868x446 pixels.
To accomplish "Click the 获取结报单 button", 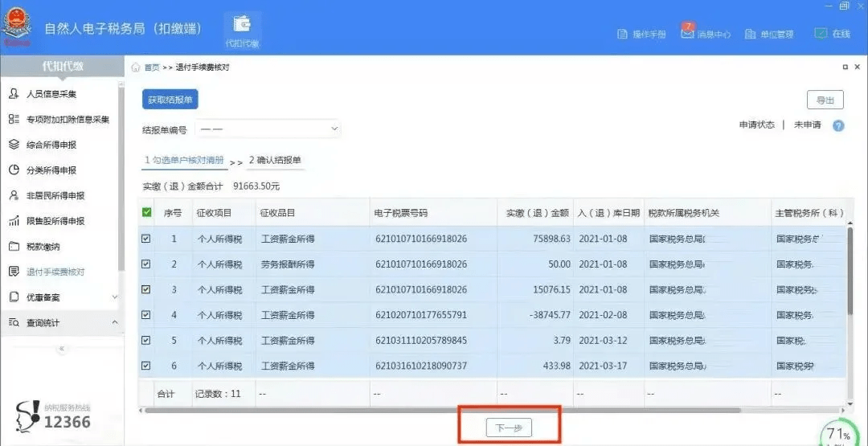I will tap(170, 100).
